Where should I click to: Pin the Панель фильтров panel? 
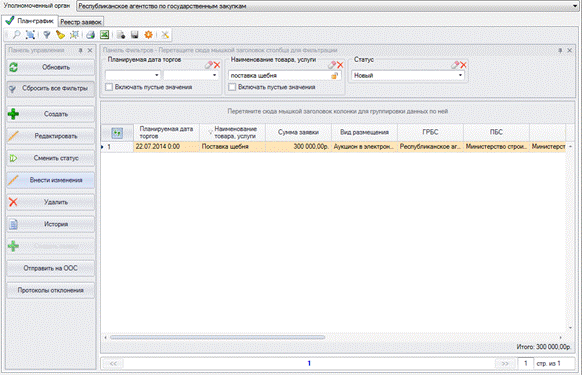(560, 50)
